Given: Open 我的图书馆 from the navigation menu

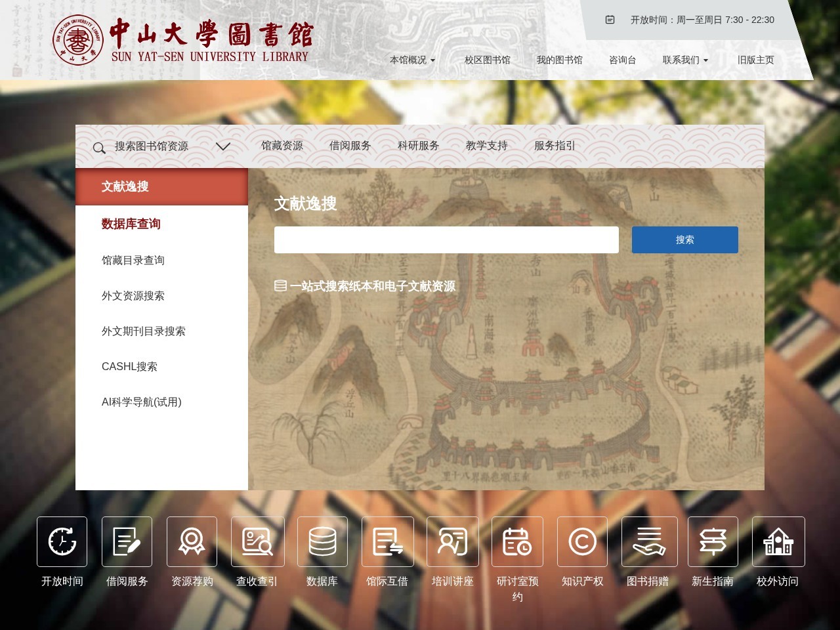Looking at the screenshot, I should [559, 59].
